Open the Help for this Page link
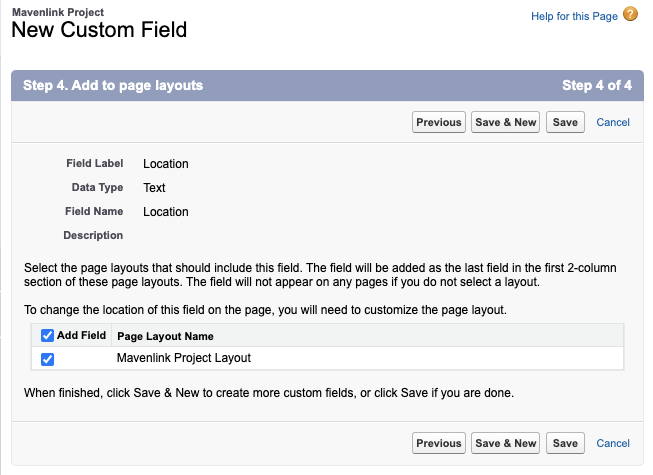Screen dimensions: 653x475 (574, 16)
